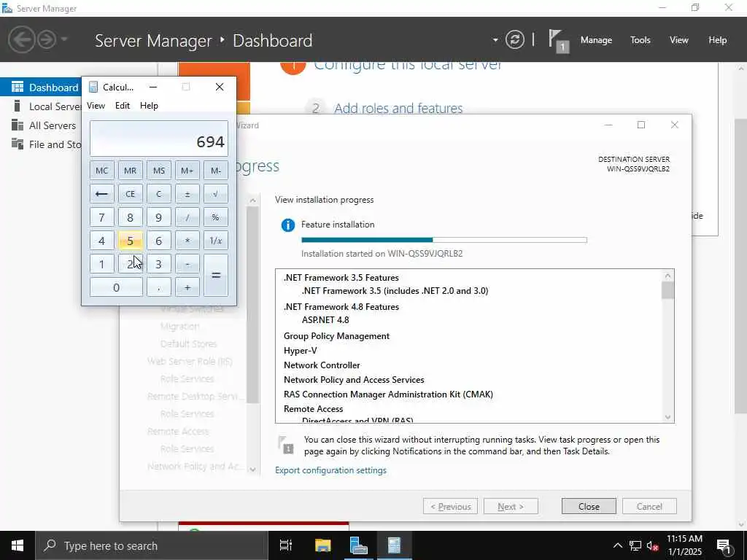The width and height of the screenshot is (747, 560).
Task: Select Network Controller in the feature list
Action: [322, 365]
